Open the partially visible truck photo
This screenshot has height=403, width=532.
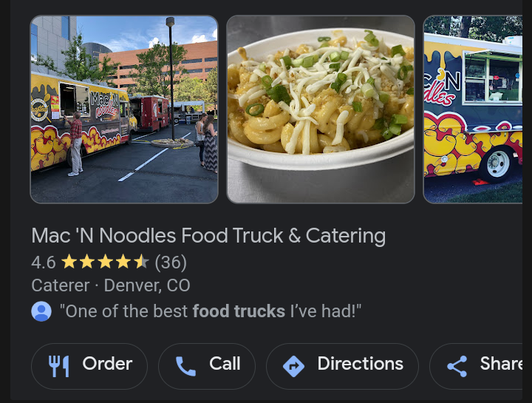[473, 109]
